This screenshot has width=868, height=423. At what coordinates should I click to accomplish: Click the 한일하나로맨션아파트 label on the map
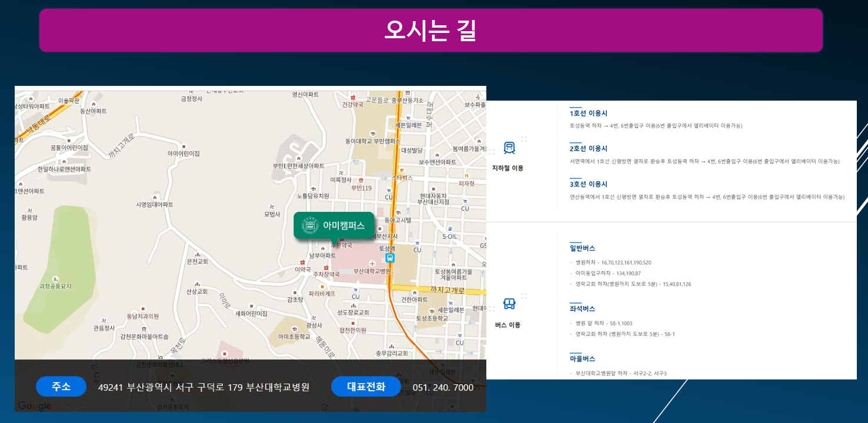point(65,169)
